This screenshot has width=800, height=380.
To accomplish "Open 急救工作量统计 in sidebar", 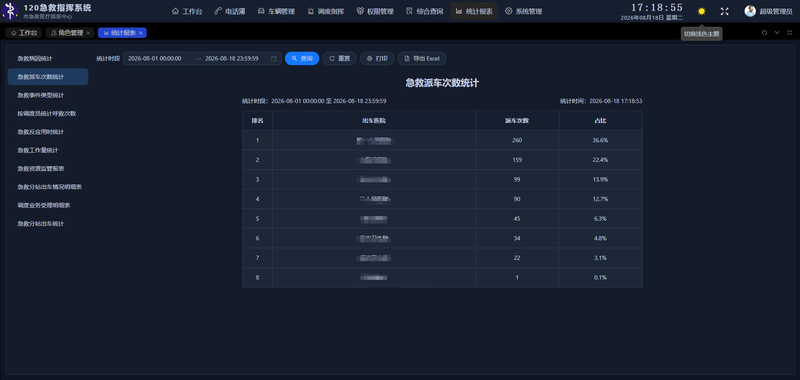I will 48,150.
